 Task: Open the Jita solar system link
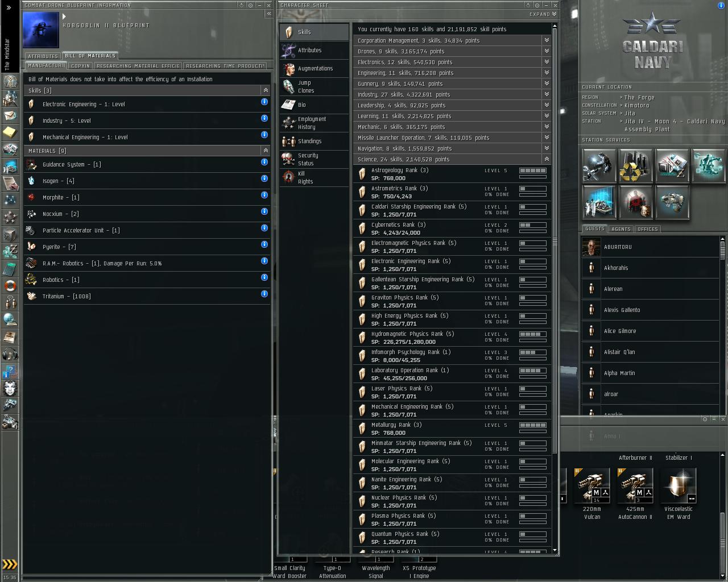(x=630, y=114)
